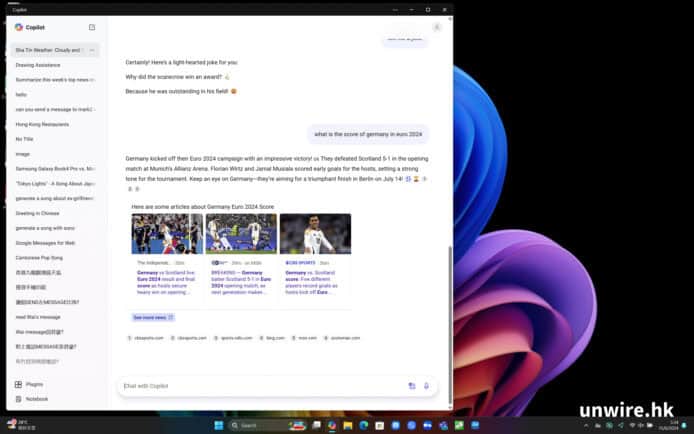Select the Google Messages for Web chat
694x434 pixels.
[x=45, y=242]
